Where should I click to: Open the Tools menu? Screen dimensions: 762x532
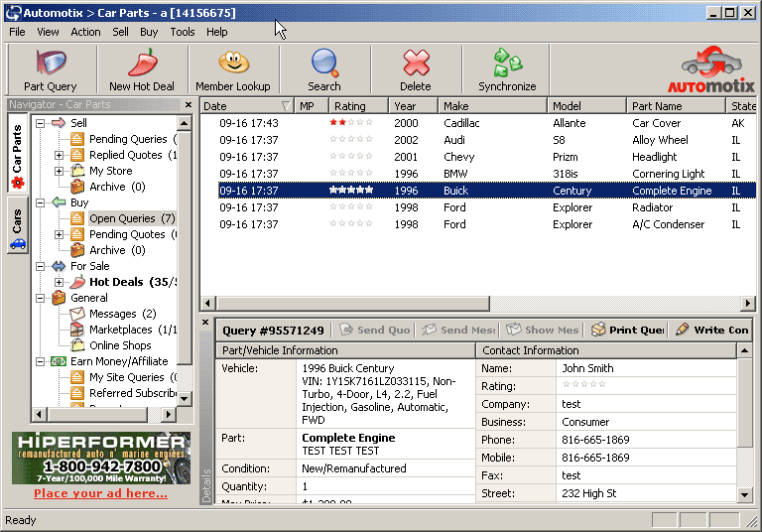click(183, 32)
